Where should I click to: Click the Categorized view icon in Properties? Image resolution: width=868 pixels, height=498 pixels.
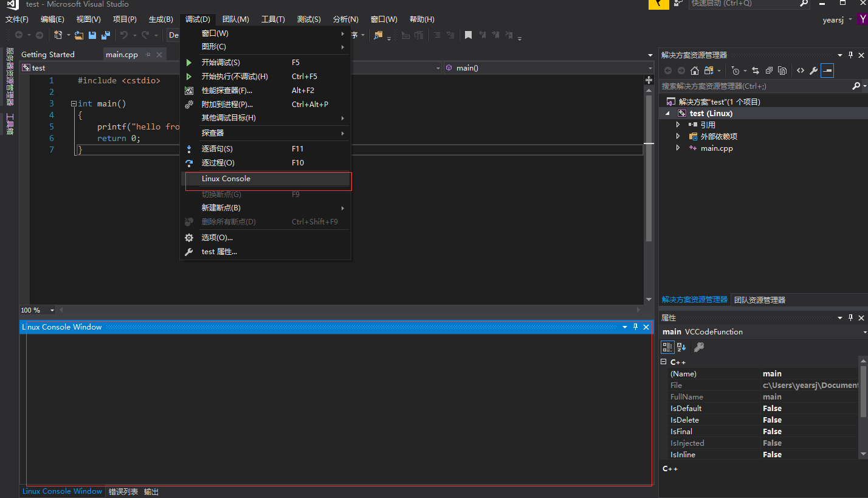667,347
